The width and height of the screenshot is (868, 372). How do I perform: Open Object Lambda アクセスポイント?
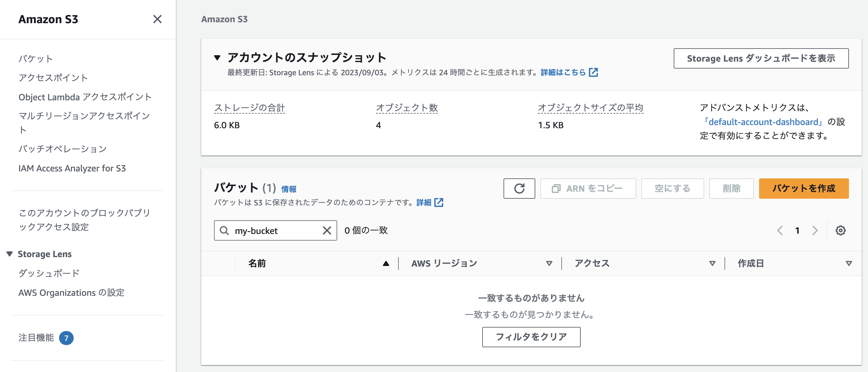point(85,97)
